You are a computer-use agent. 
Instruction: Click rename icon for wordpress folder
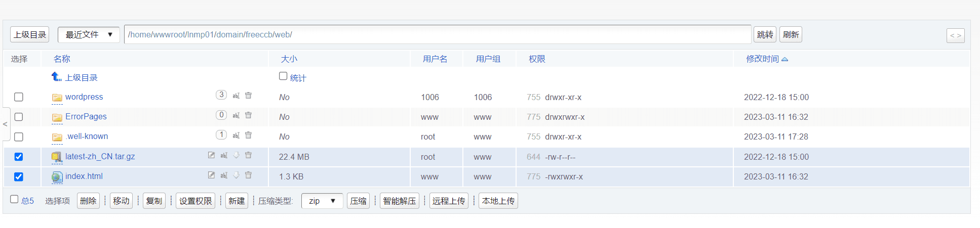coord(236,95)
